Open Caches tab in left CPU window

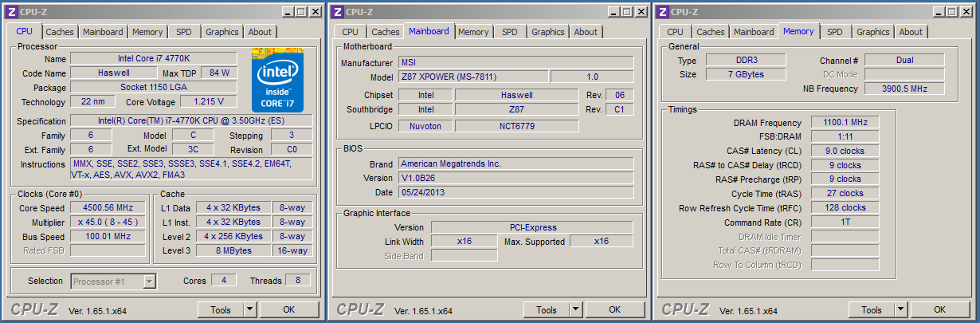tap(60, 32)
